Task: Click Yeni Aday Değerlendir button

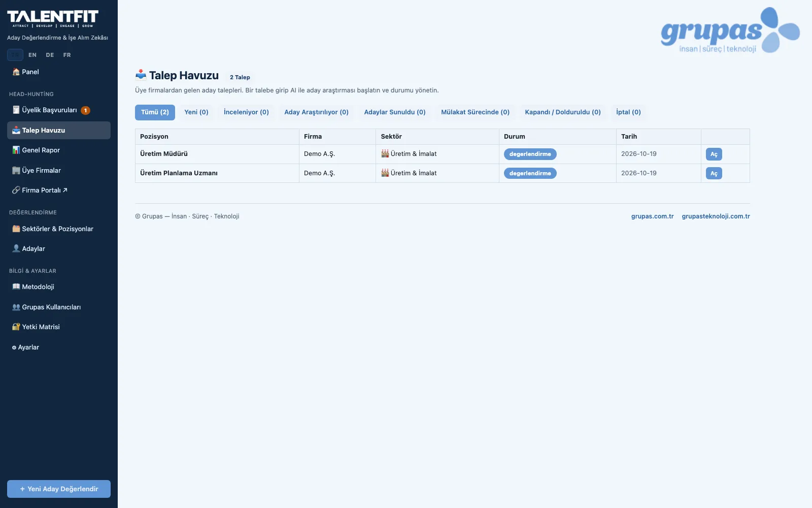Action: pos(59,489)
